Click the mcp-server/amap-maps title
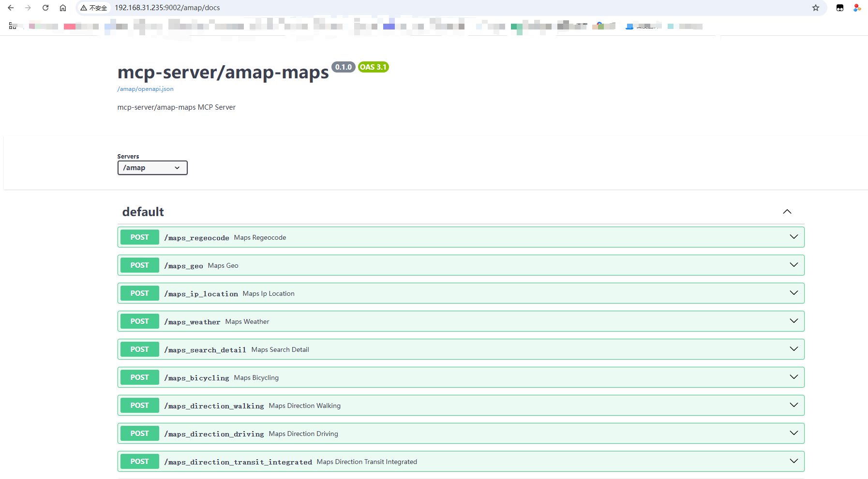Viewport: 868px width, 479px height. point(223,72)
